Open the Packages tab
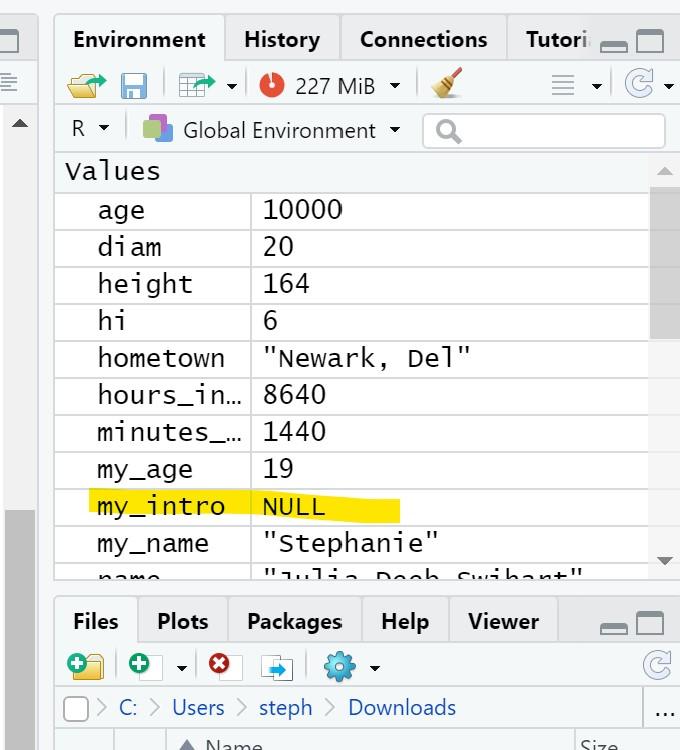The width and height of the screenshot is (680, 750). (295, 621)
